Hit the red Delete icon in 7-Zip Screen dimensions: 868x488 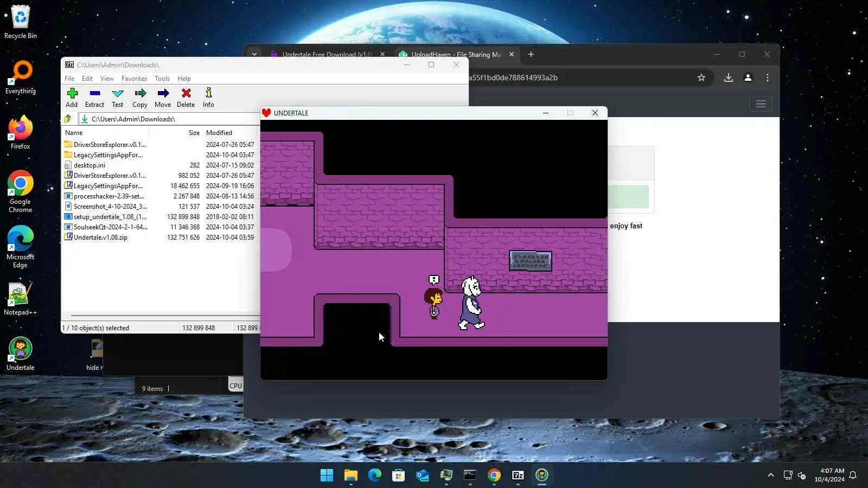pyautogui.click(x=186, y=98)
